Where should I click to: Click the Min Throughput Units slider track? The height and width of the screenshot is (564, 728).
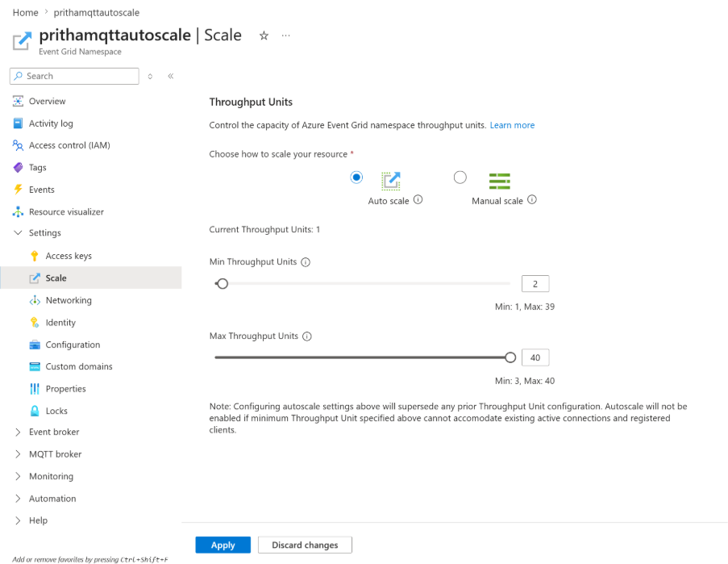tap(362, 283)
